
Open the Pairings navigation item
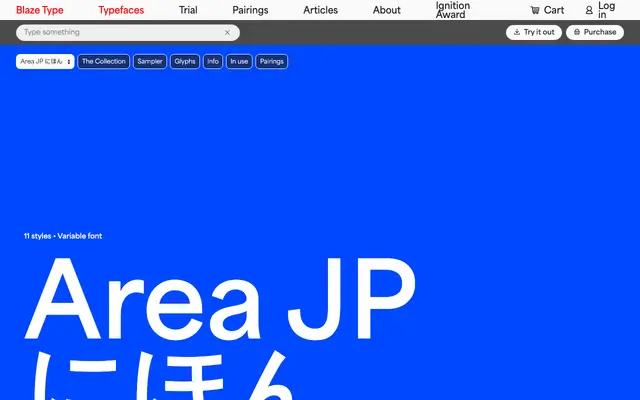[x=250, y=10]
